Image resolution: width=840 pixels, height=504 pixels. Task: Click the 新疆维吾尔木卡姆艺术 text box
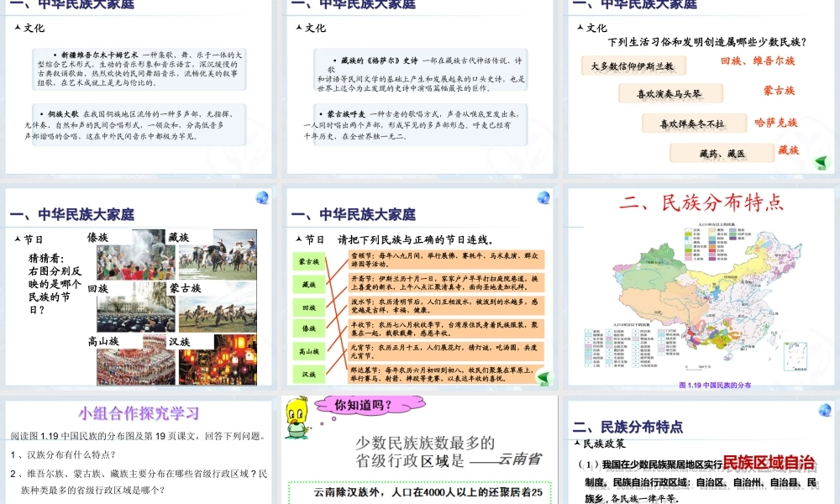tap(139, 69)
